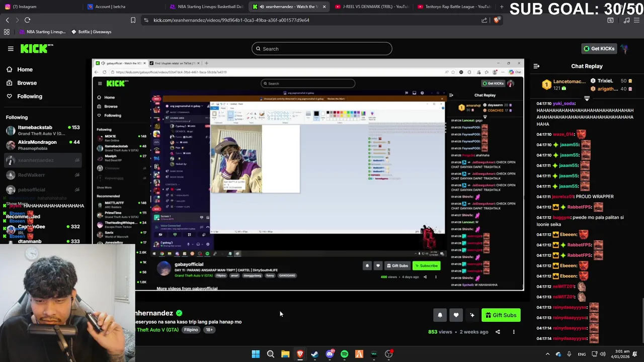Screen dimensions: 644x362
Task: Open File Explorer from taskbar
Action: coord(285,354)
